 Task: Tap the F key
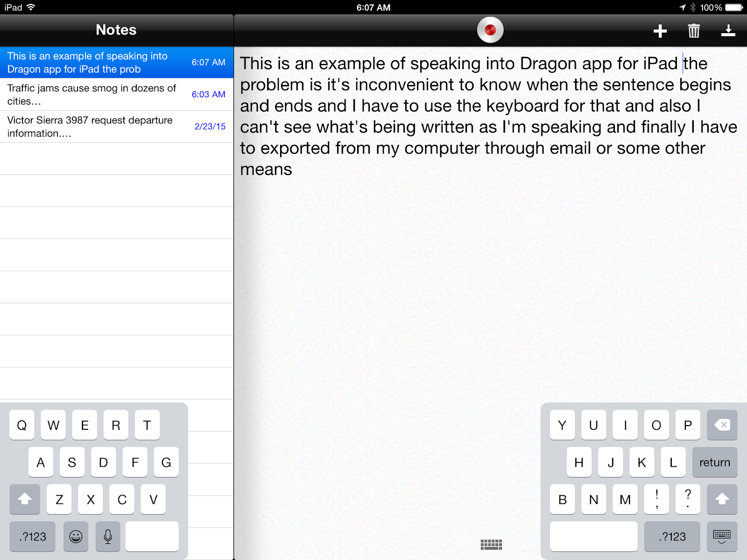(135, 462)
